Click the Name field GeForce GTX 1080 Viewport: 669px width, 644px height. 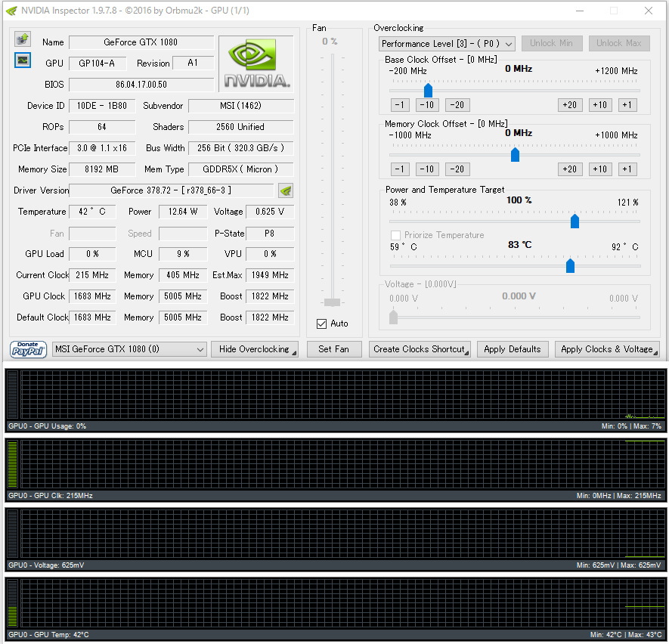point(141,42)
